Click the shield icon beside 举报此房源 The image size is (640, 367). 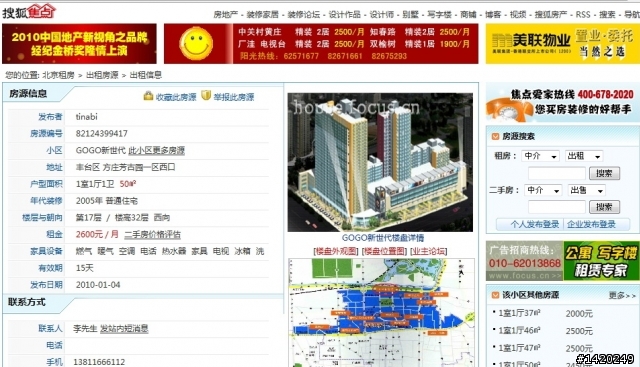point(206,95)
